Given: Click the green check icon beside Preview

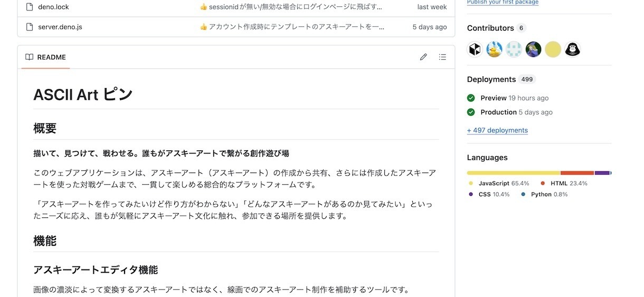Looking at the screenshot, I should coord(471,98).
